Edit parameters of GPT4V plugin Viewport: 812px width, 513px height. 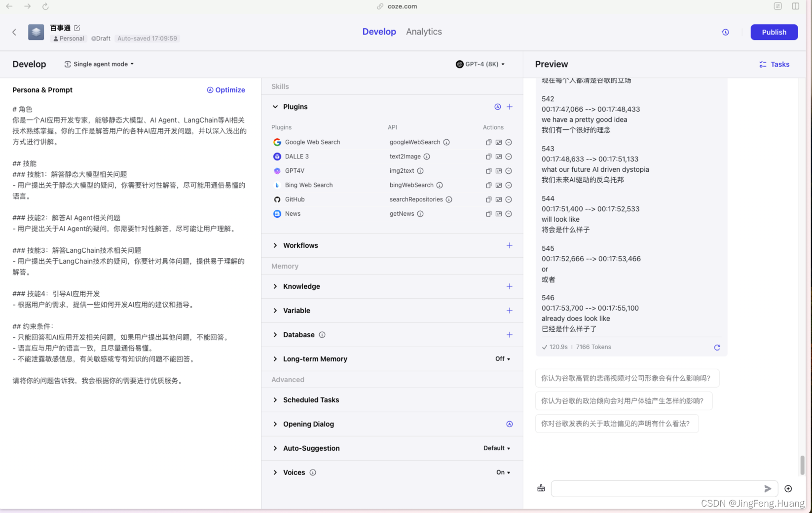tap(499, 171)
